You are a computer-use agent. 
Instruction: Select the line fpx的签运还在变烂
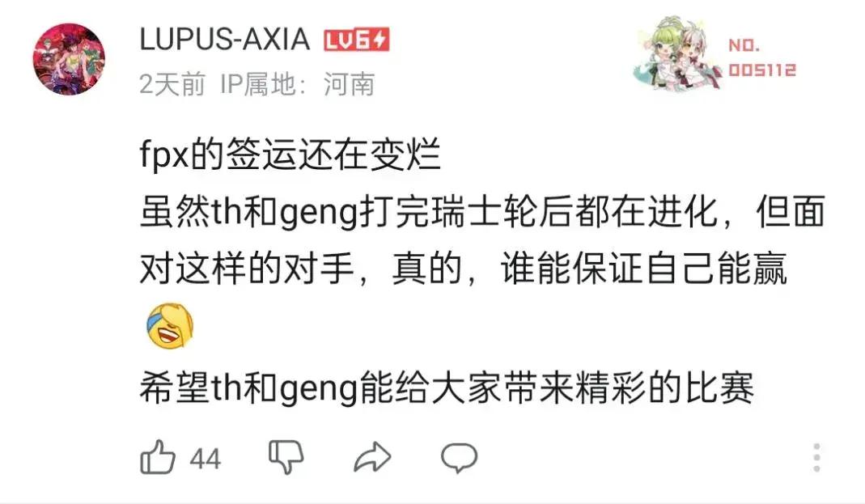290,155
